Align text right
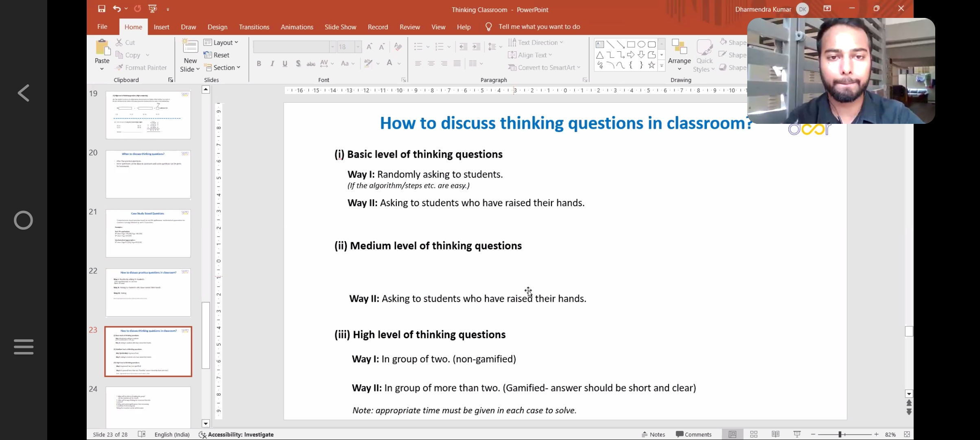This screenshot has height=440, width=980. tap(444, 64)
